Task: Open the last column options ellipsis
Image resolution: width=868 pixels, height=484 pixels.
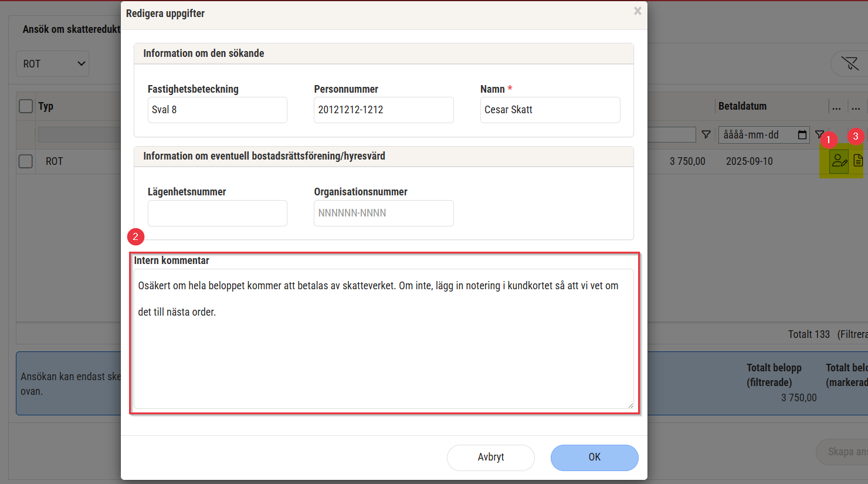Action: (x=856, y=107)
